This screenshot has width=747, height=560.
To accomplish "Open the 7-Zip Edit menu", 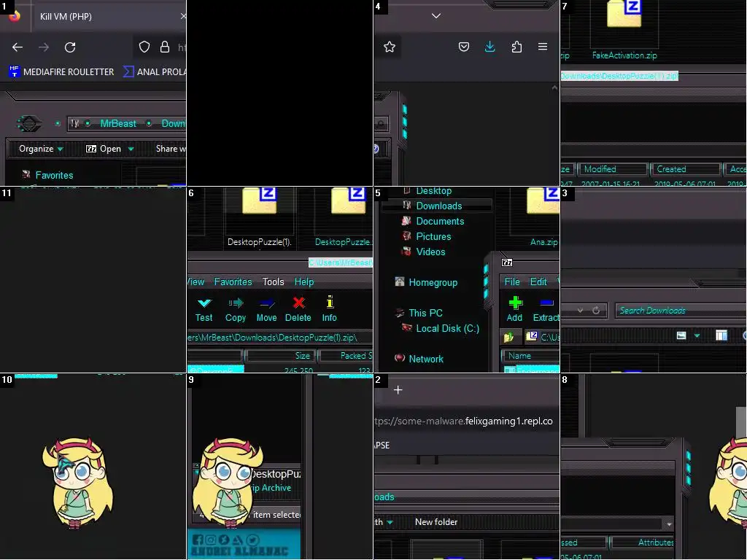I will (x=538, y=282).
